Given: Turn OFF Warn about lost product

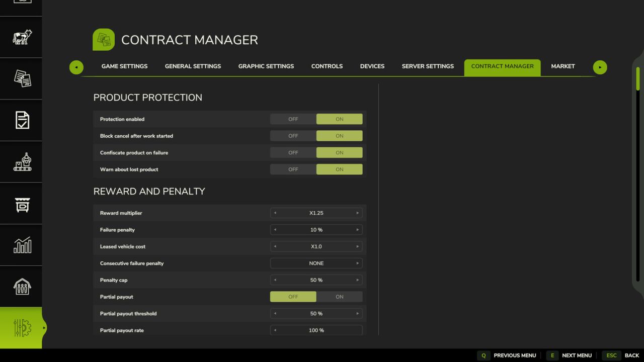Looking at the screenshot, I should (293, 169).
